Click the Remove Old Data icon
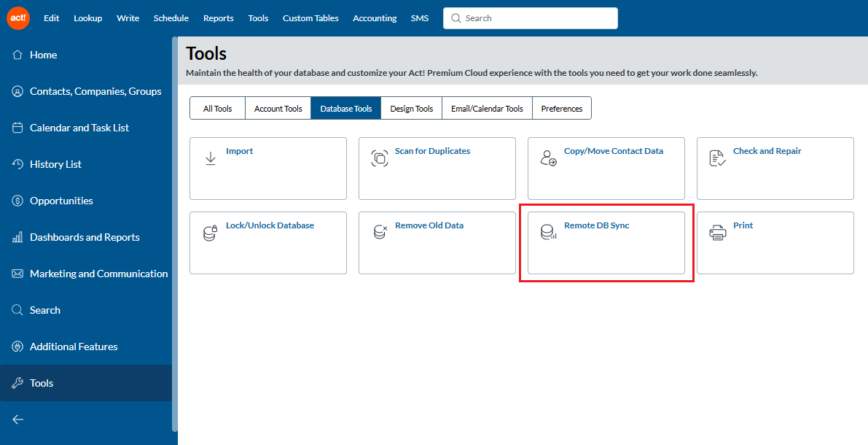Viewport: 868px width, 445px height. click(x=380, y=233)
